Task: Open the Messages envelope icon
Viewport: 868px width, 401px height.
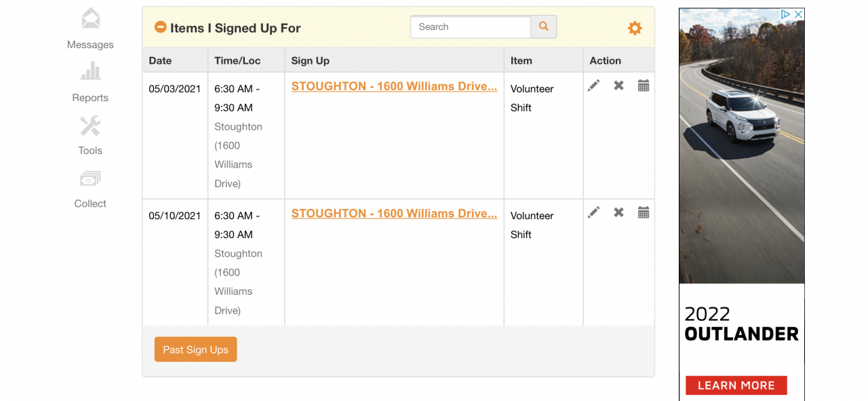Action: (90, 18)
